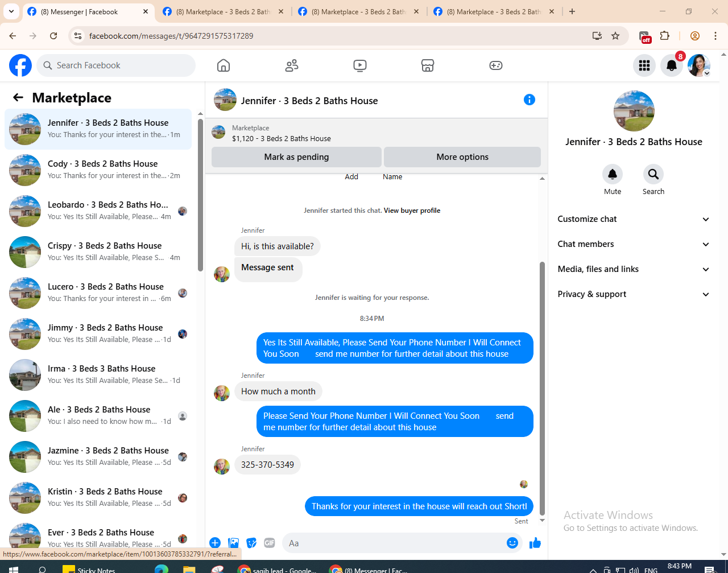This screenshot has height=573, width=728.
Task: Open the Home feed icon
Action: [x=224, y=65]
